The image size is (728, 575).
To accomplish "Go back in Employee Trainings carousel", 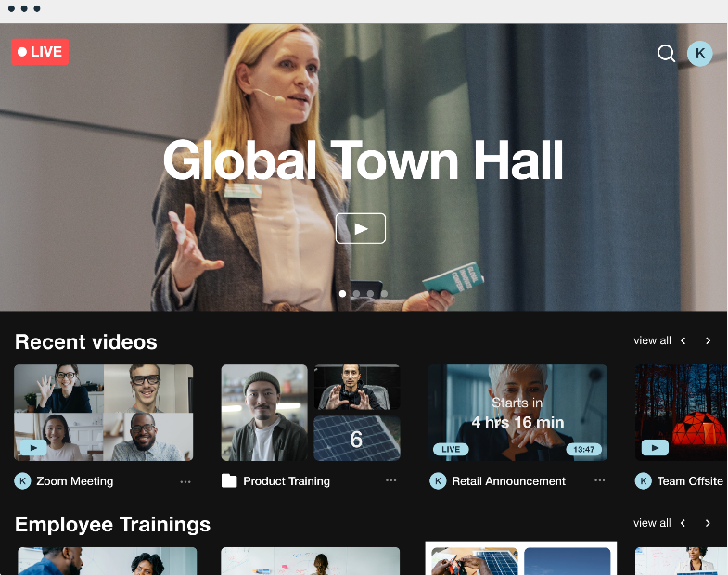I will [x=683, y=523].
